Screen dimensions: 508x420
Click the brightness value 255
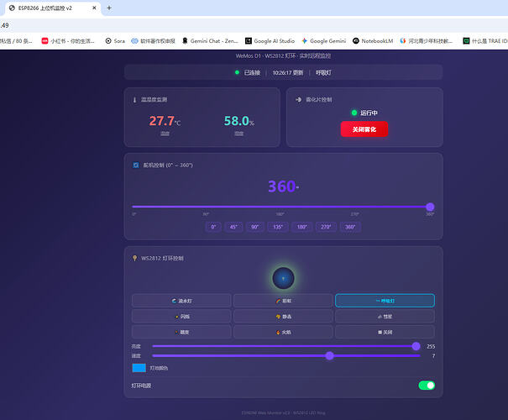[x=431, y=346]
